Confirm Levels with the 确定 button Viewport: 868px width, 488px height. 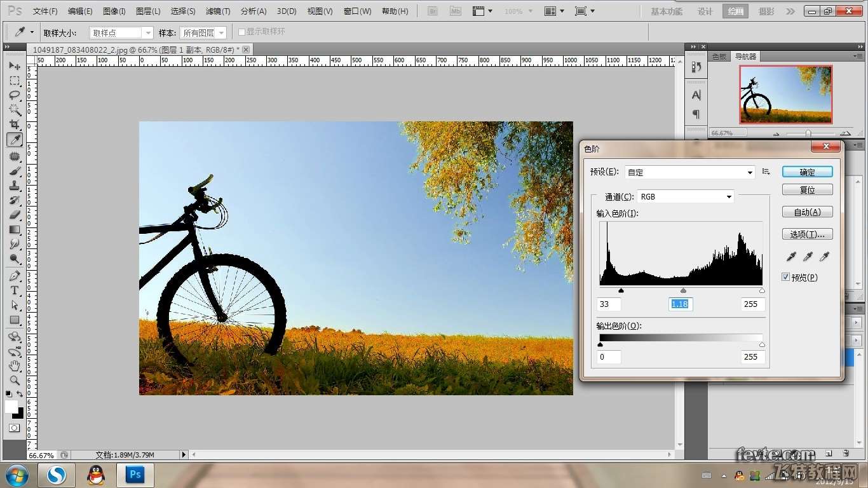tap(808, 172)
